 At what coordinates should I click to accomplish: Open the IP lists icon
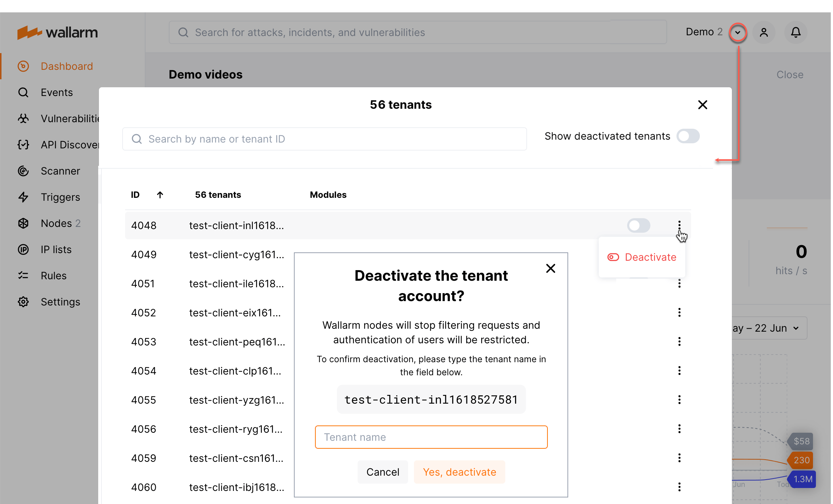(23, 249)
